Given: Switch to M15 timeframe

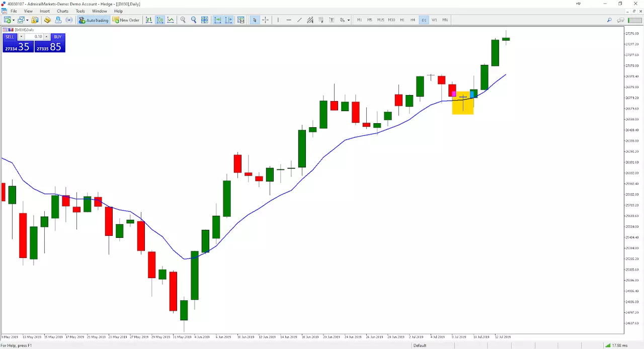Looking at the screenshot, I should [x=380, y=20].
